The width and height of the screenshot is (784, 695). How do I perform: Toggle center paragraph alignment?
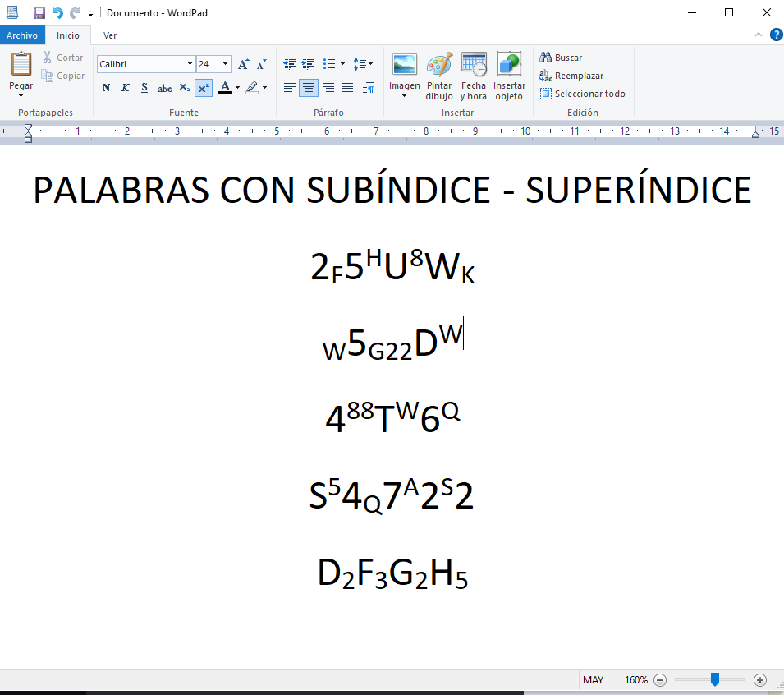[x=308, y=88]
